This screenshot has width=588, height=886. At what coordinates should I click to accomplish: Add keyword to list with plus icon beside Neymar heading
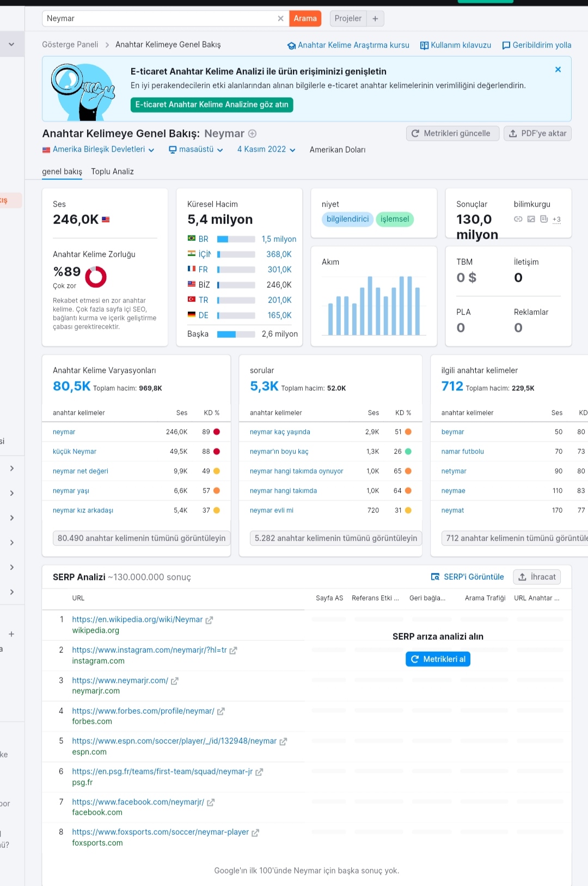click(x=252, y=133)
